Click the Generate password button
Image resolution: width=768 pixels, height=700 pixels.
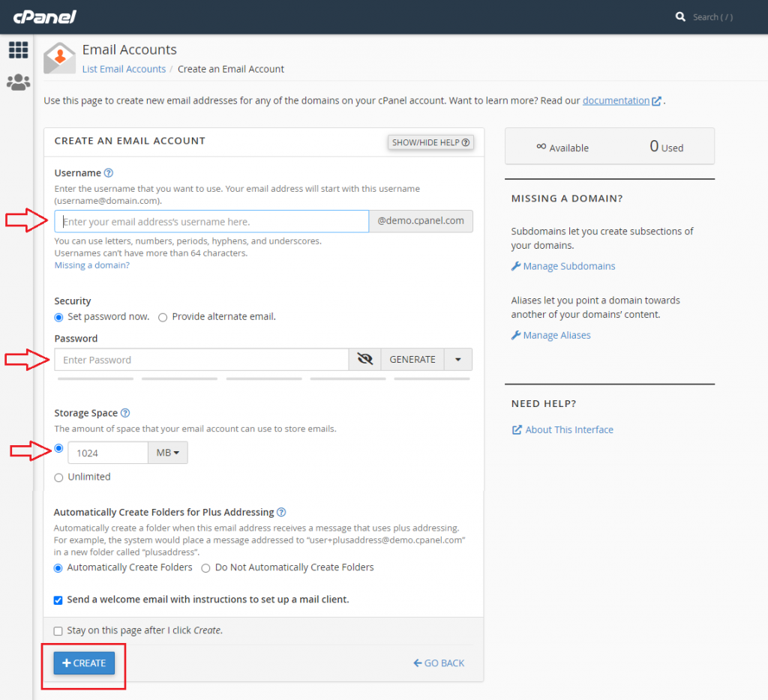click(x=412, y=359)
